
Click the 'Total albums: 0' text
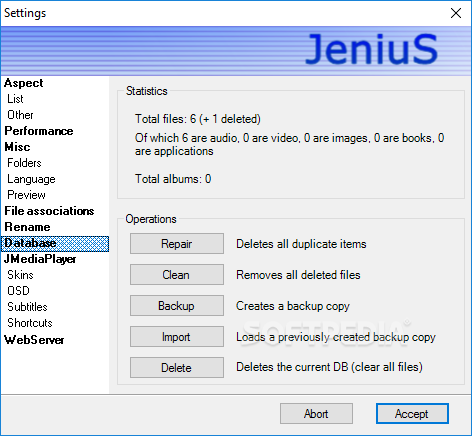[173, 179]
